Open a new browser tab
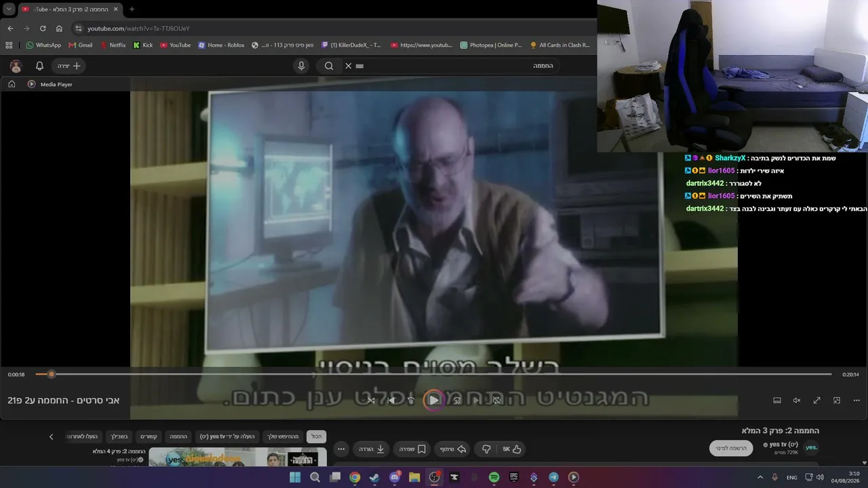The image size is (868, 488). 132,9
